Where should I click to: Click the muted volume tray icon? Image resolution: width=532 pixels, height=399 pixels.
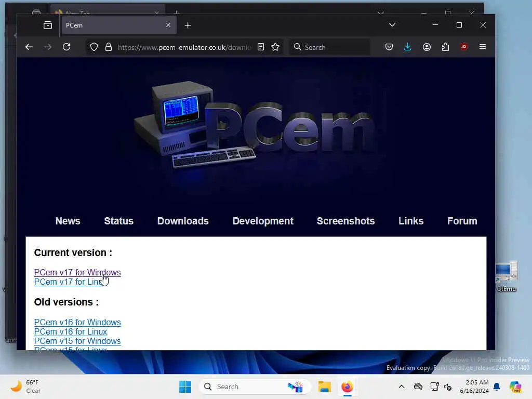[448, 387]
